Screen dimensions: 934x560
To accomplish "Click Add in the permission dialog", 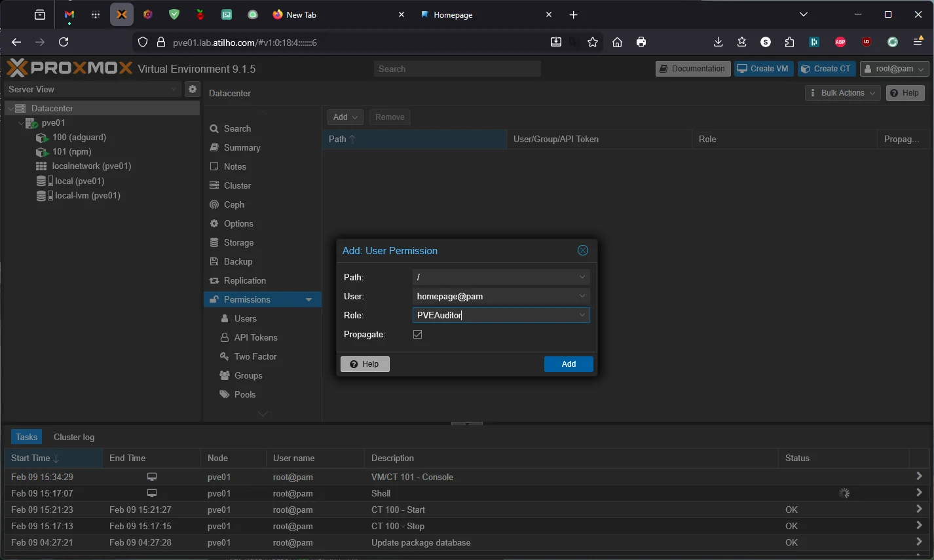I will tap(568, 364).
